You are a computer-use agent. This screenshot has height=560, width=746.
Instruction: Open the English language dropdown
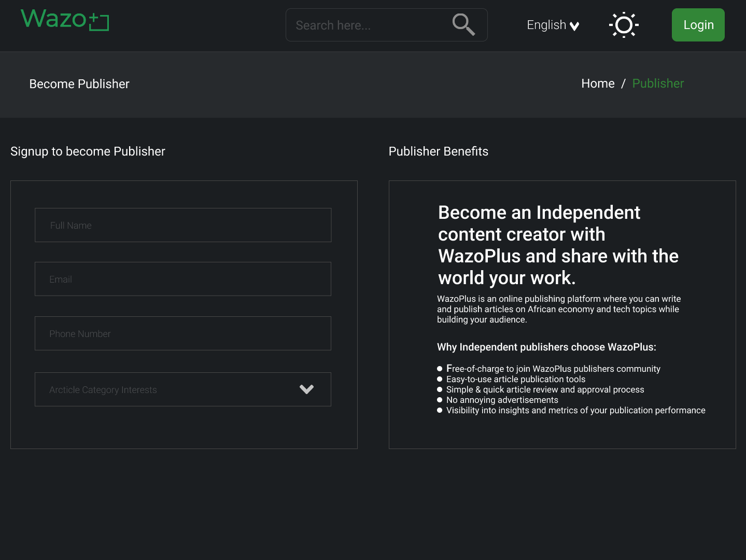(546, 25)
